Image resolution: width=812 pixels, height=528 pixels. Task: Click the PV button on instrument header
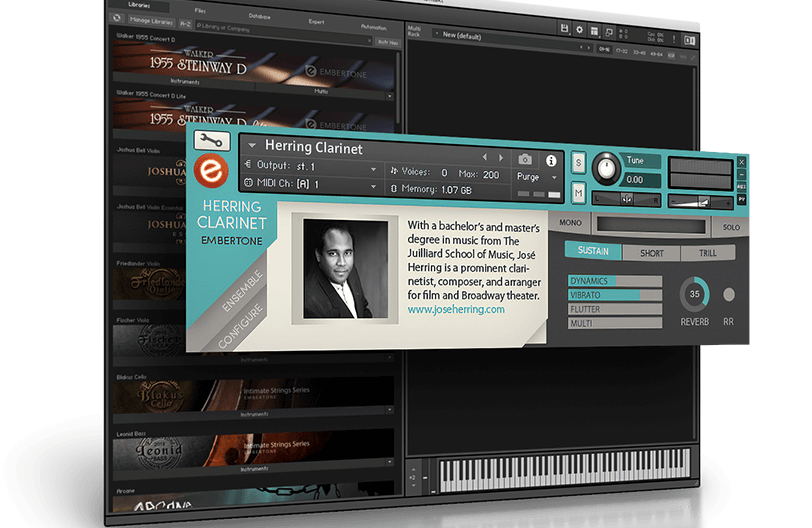(x=742, y=199)
